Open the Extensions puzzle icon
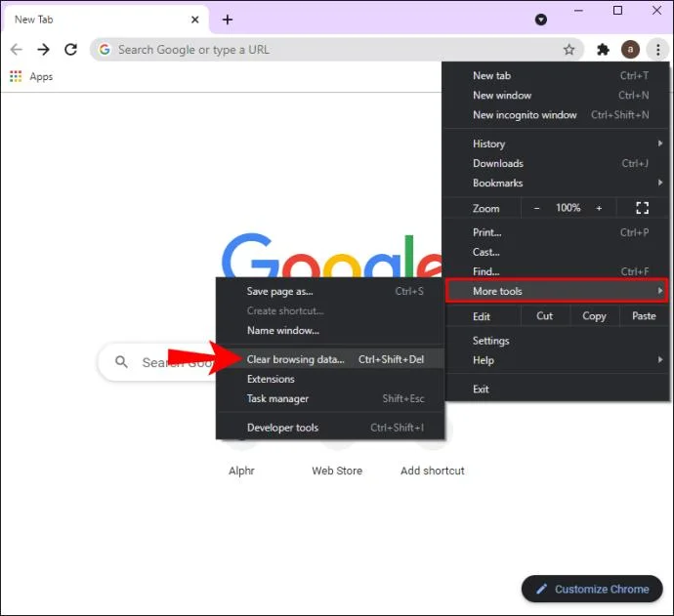The image size is (674, 616). 603,50
